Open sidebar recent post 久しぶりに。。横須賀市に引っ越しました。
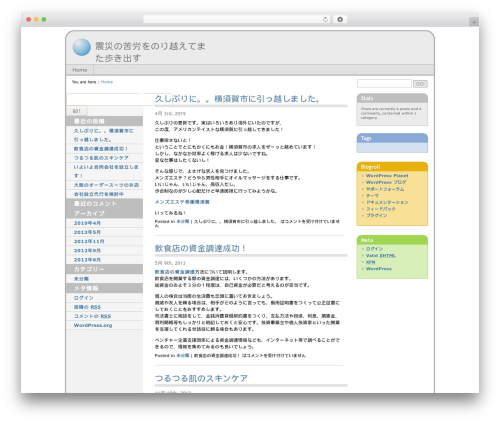 (x=104, y=135)
